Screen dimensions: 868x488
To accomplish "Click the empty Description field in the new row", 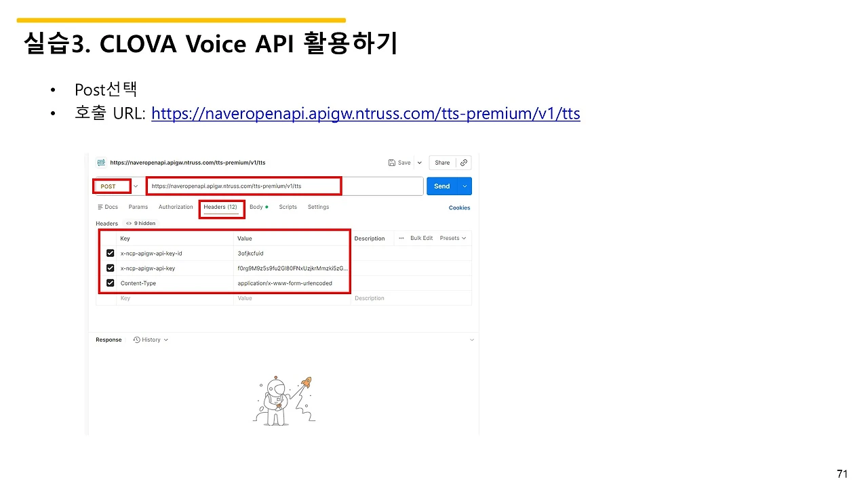I will tap(411, 298).
